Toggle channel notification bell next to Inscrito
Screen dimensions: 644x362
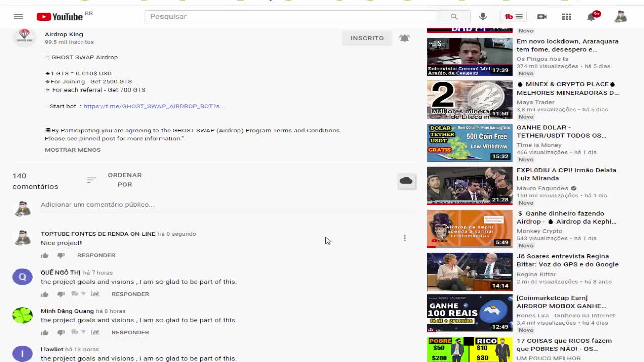[405, 38]
